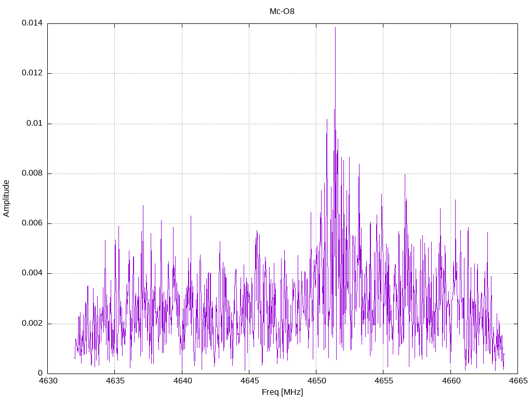Image resolution: width=532 pixels, height=399 pixels.
Task: Select the 4630 x-axis tick label
Action: click(47, 381)
